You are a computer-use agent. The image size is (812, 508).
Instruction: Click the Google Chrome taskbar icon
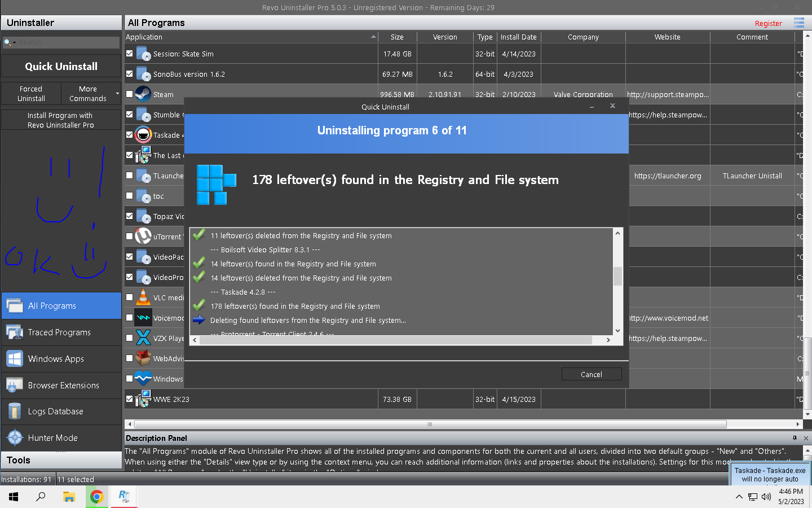pos(96,497)
